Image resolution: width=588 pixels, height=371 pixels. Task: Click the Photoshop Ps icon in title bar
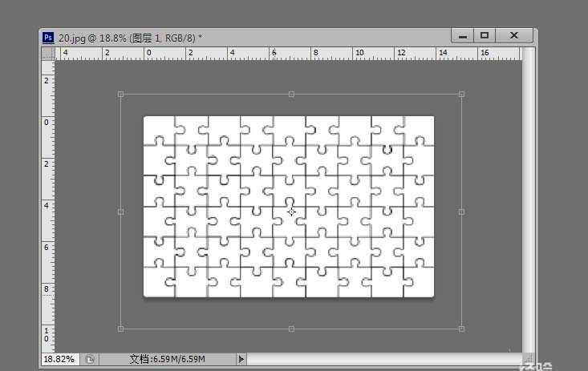[48, 37]
